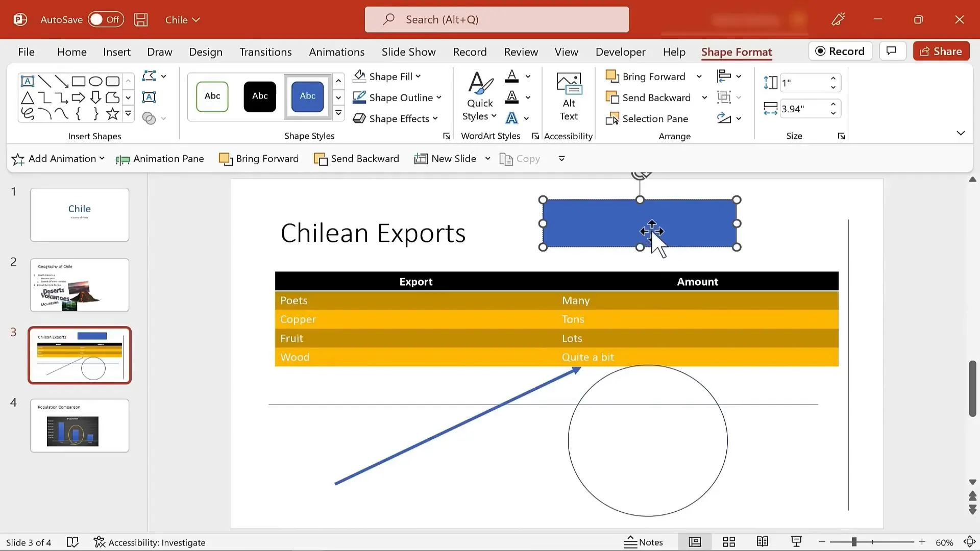Customize the Quick Access Toolbar arrow
This screenshot has width=980, height=551.
tap(561, 159)
